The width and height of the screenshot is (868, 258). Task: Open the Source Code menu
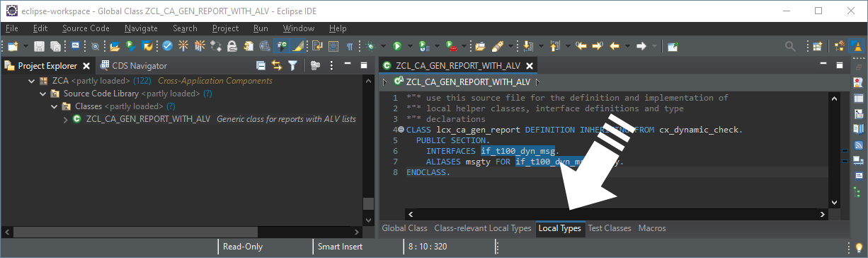point(86,28)
